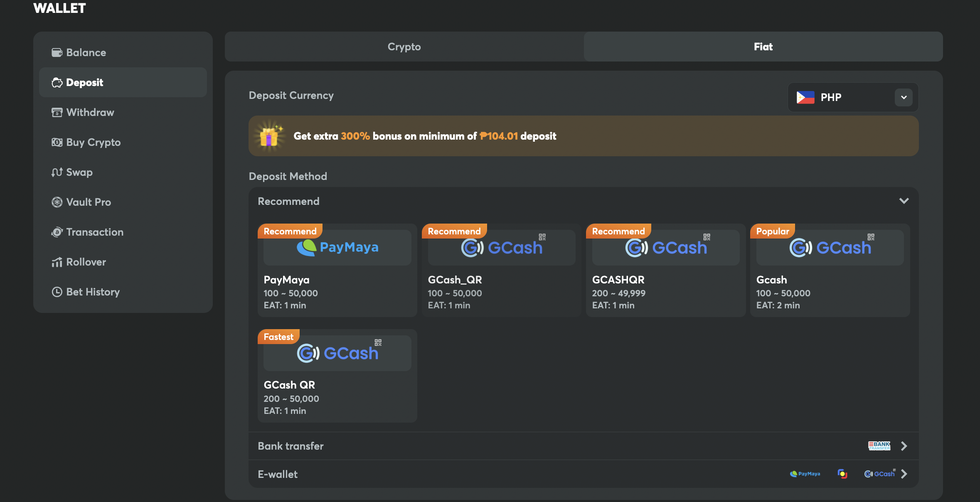Click the Fastest badge on GCash QR

278,337
